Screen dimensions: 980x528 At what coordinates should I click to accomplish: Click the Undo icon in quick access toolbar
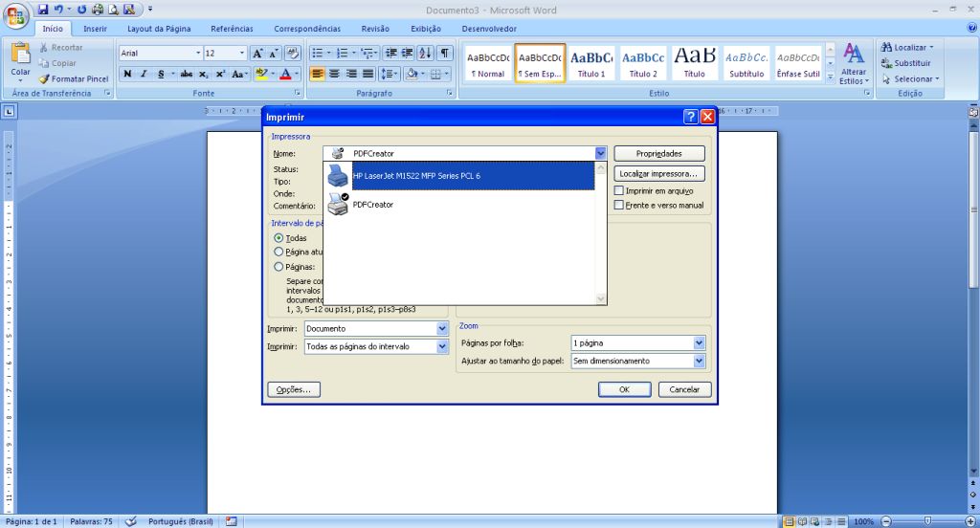pyautogui.click(x=58, y=10)
